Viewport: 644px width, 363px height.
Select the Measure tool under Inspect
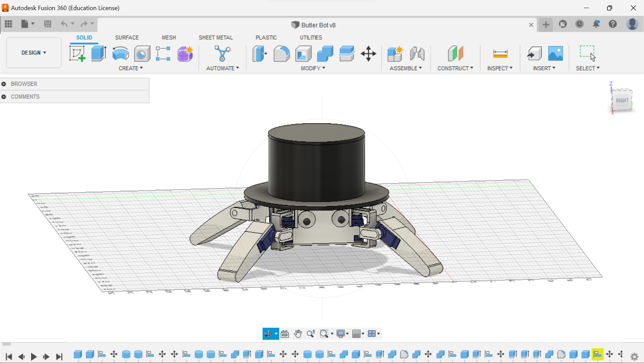pos(500,54)
